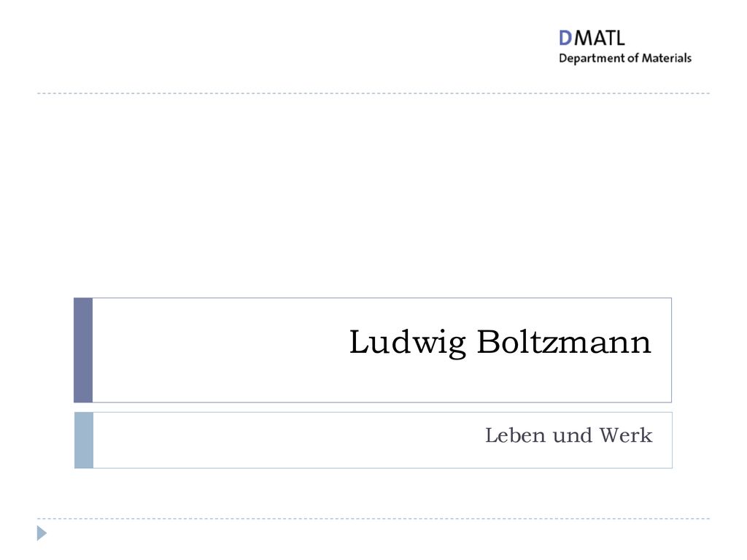This screenshot has width=747, height=560.
Task: Click the Ludwig Boltzmann title text
Action: coord(500,342)
